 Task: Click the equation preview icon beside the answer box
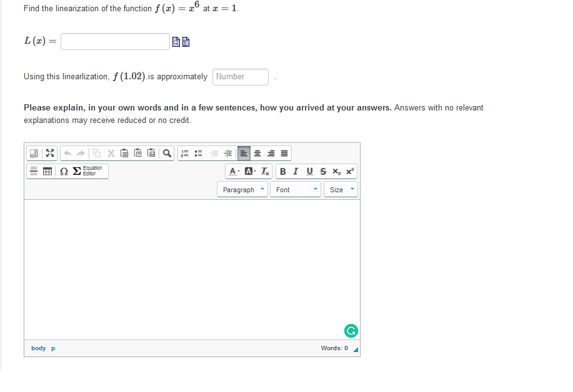pos(177,41)
